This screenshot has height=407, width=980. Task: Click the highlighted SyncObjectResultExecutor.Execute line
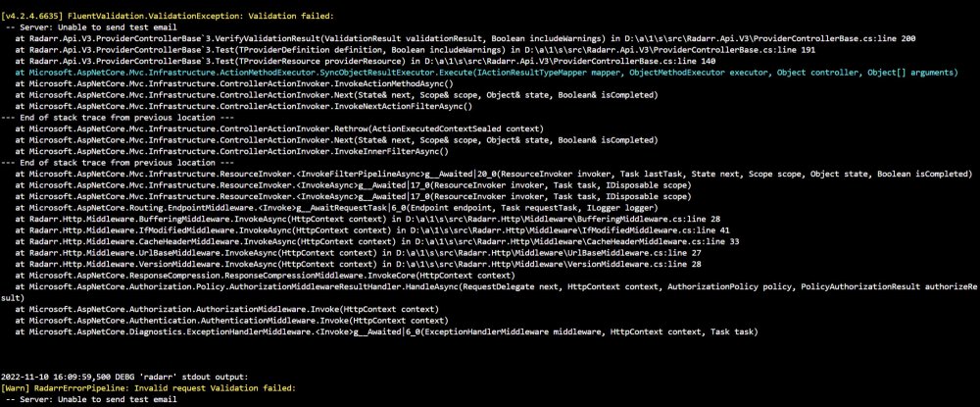486,73
